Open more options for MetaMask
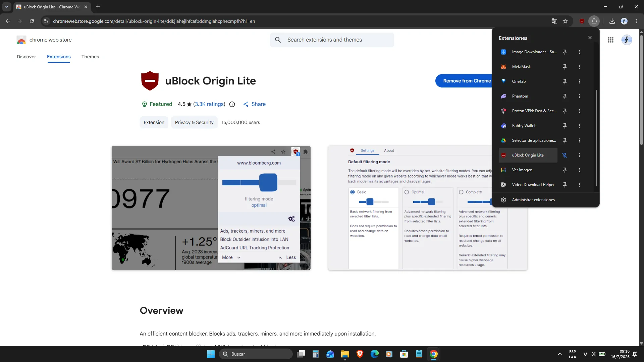 click(x=580, y=67)
